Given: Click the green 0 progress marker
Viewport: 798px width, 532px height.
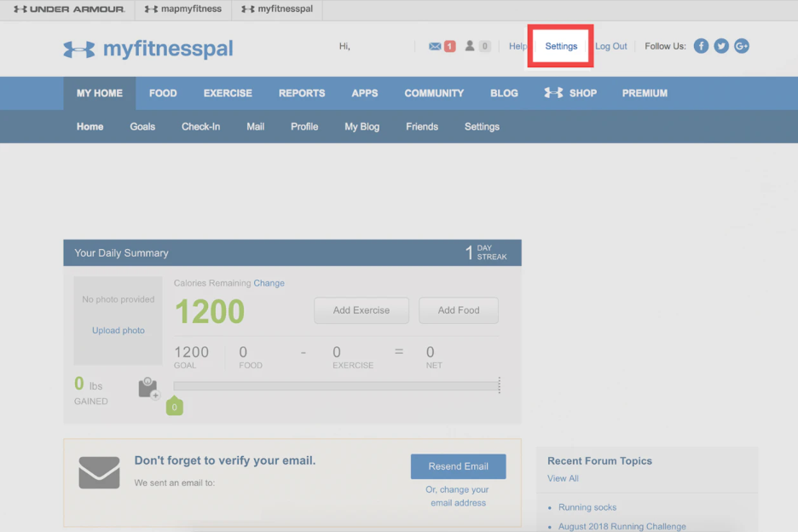Looking at the screenshot, I should (x=174, y=406).
